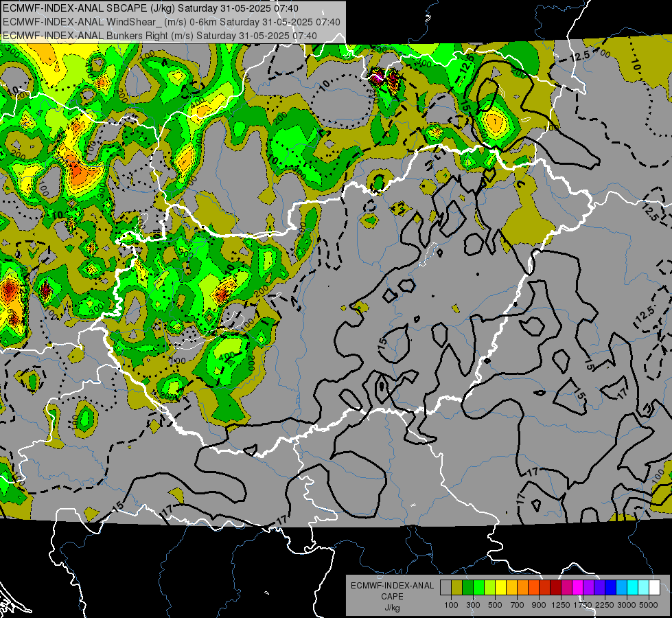Select the brick red swatch right of 900

pyautogui.click(x=545, y=587)
